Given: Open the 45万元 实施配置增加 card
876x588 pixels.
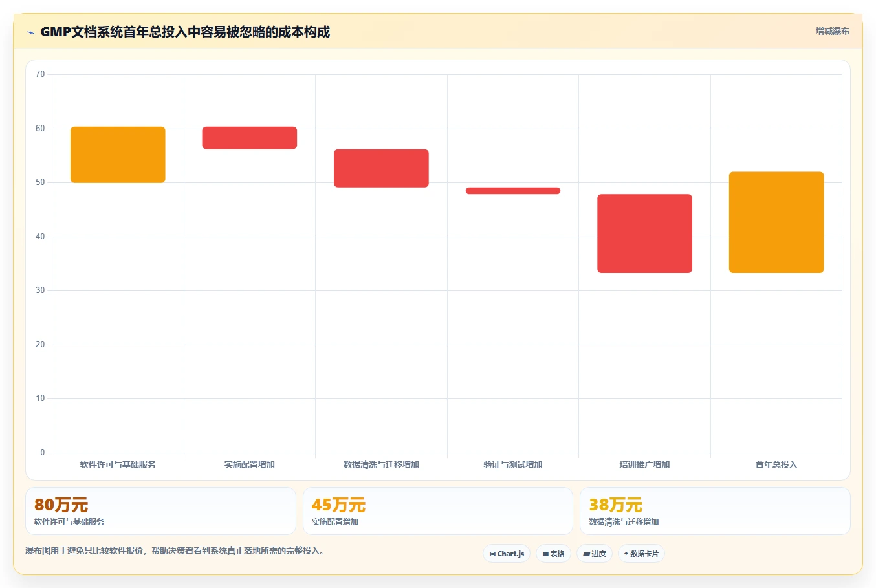Looking at the screenshot, I should click(438, 511).
